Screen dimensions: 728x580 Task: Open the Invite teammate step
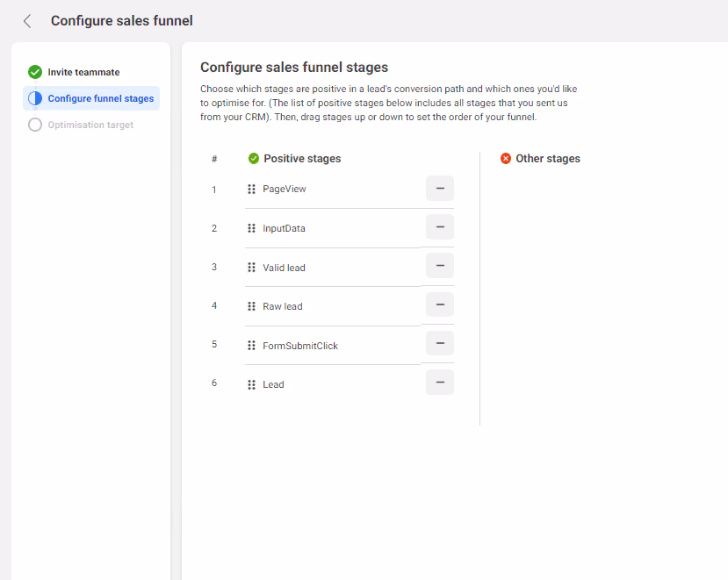[83, 72]
